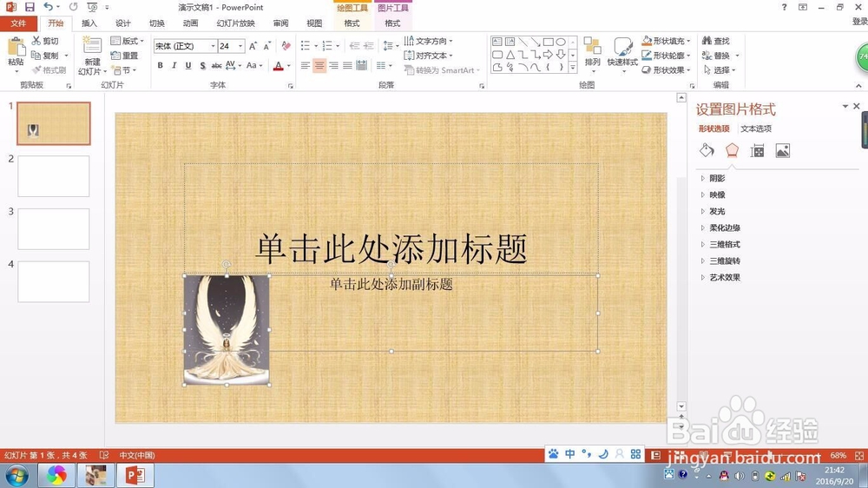This screenshot has width=868, height=488.
Task: Open the Windows Start menu orb
Action: point(16,476)
